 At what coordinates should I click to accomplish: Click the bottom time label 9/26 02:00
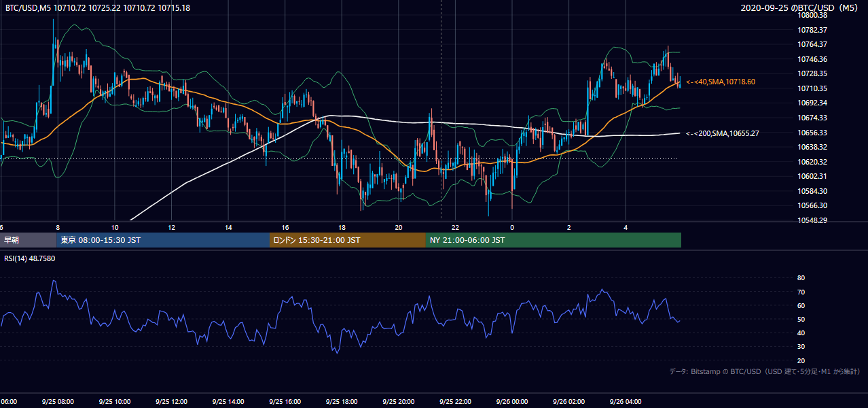568,402
